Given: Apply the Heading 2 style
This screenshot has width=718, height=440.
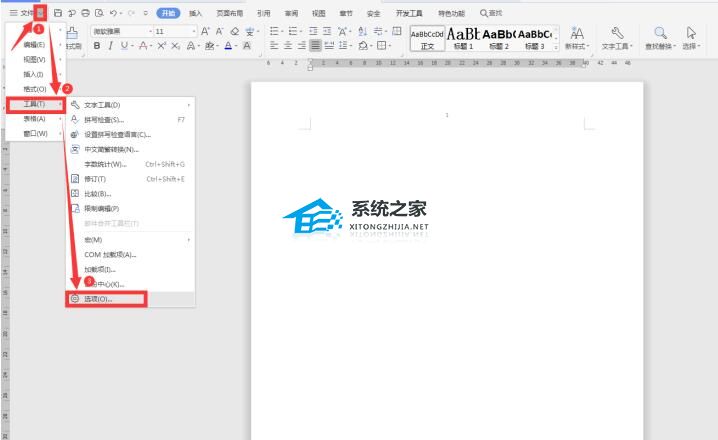Looking at the screenshot, I should pos(499,38).
